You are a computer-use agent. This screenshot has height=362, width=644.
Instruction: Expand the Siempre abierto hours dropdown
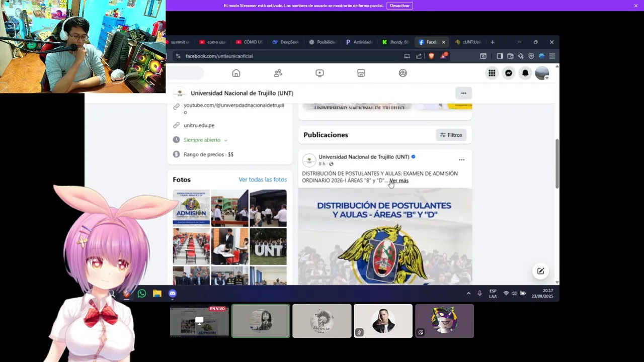tap(225, 140)
